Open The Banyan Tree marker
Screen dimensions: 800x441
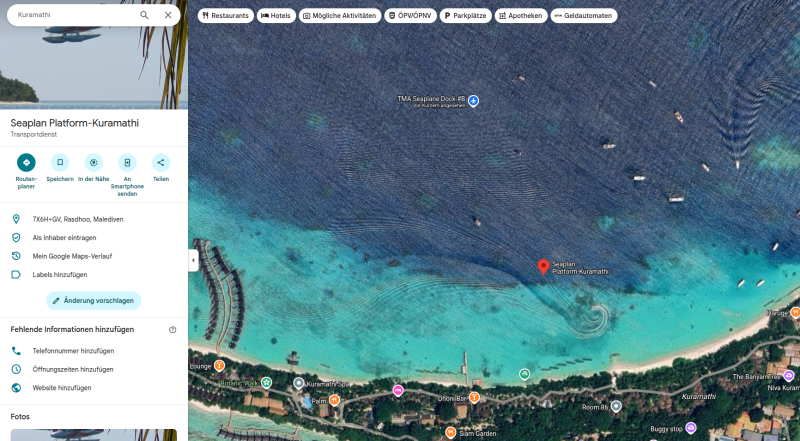click(x=789, y=376)
